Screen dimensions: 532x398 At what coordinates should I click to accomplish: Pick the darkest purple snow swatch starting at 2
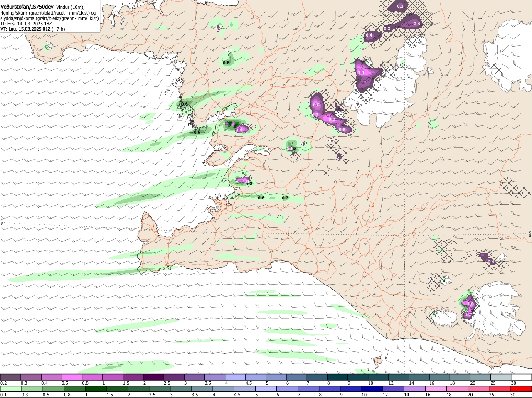point(153,377)
